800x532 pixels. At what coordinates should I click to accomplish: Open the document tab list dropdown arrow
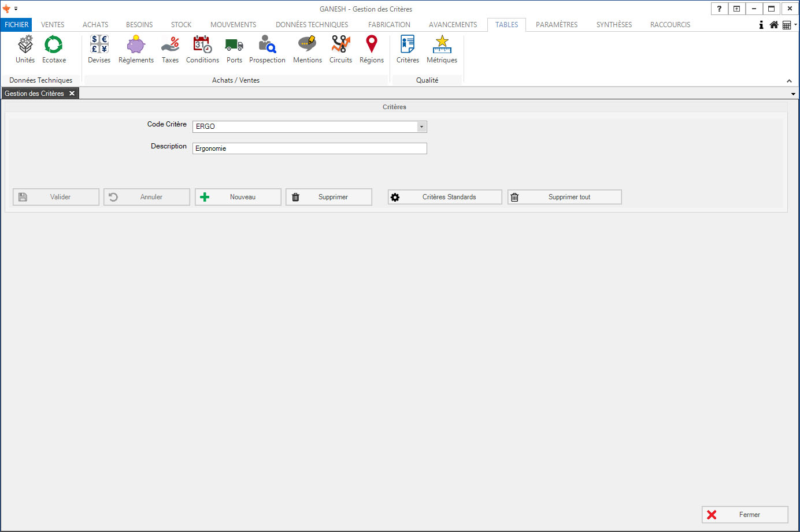coord(793,94)
